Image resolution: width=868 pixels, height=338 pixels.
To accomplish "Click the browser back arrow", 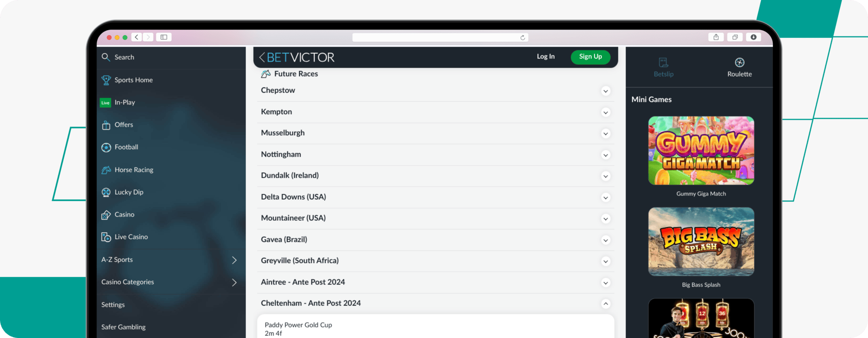I will [137, 37].
